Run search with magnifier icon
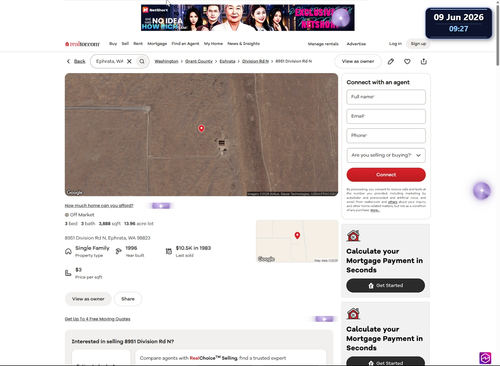 click(x=142, y=61)
